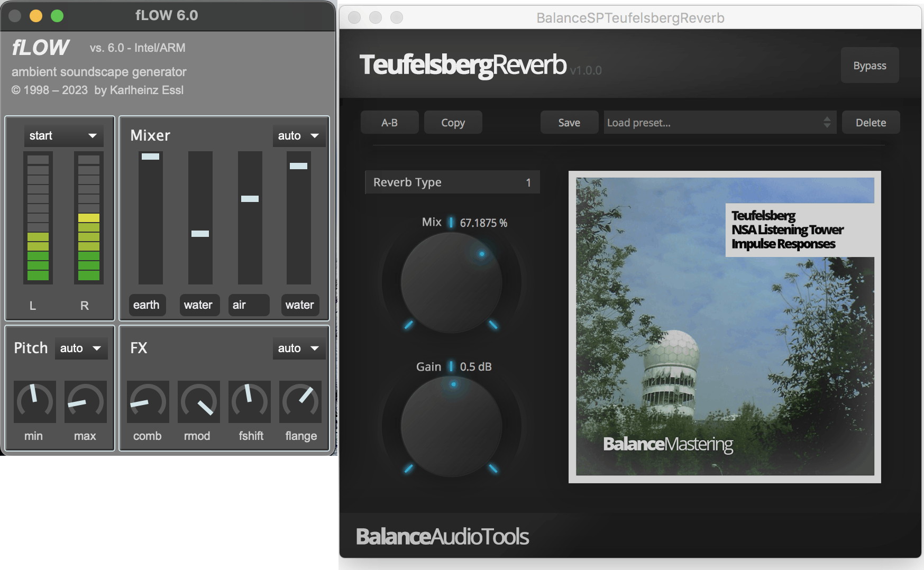Click the air mixer slider handle

[x=250, y=199]
